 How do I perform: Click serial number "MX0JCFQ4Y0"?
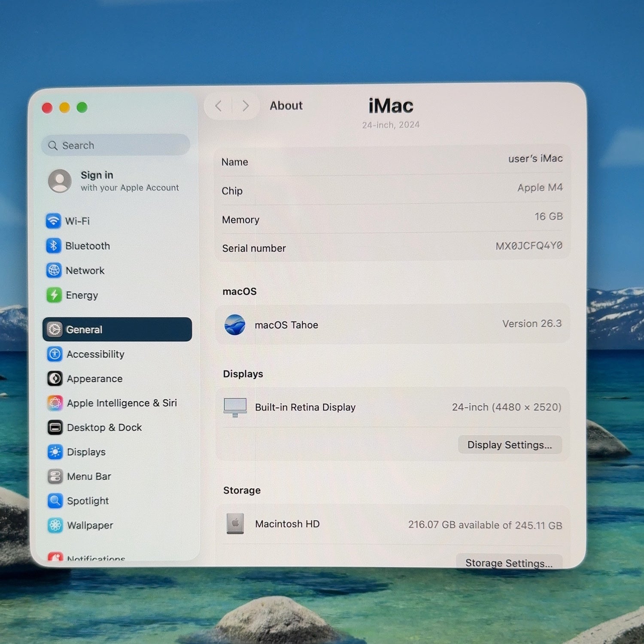coord(529,246)
